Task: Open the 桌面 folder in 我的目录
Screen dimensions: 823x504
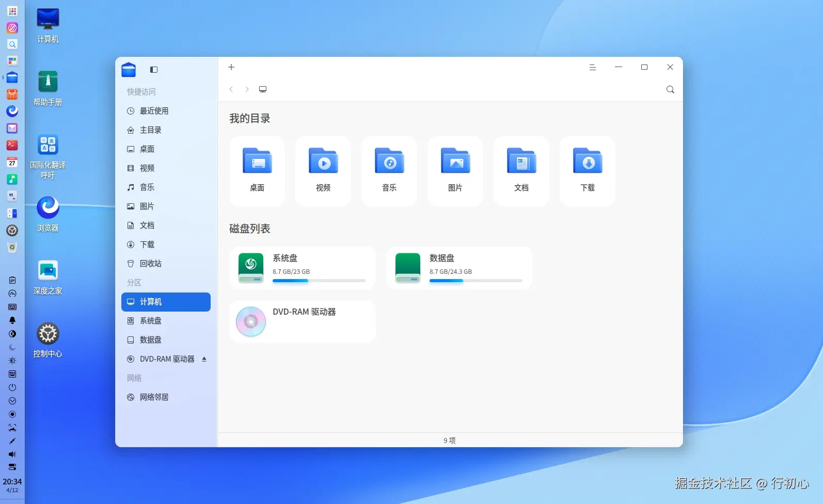Action: 257,171
